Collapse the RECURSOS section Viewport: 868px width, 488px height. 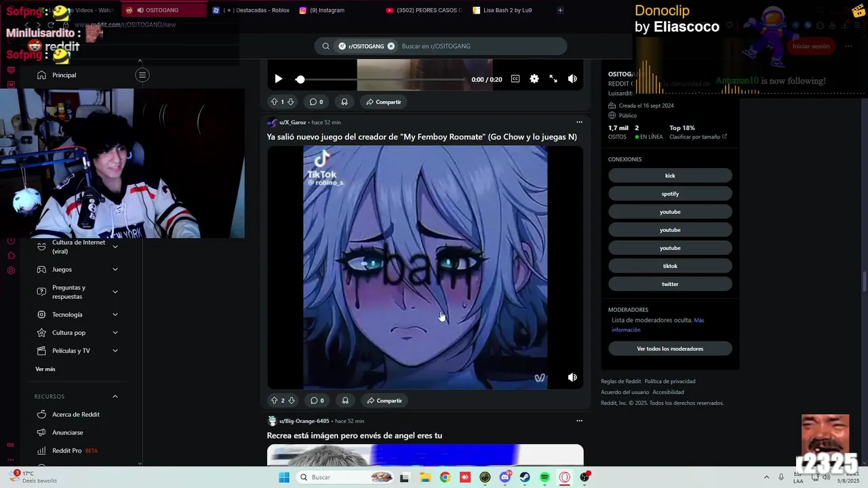coord(115,396)
